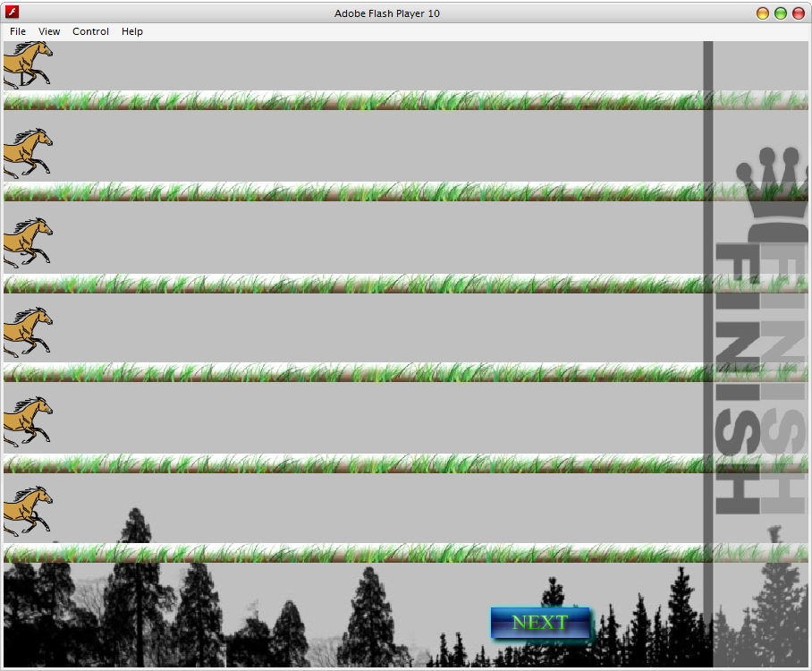
Task: Click the horse in the first lane
Action: (26, 64)
